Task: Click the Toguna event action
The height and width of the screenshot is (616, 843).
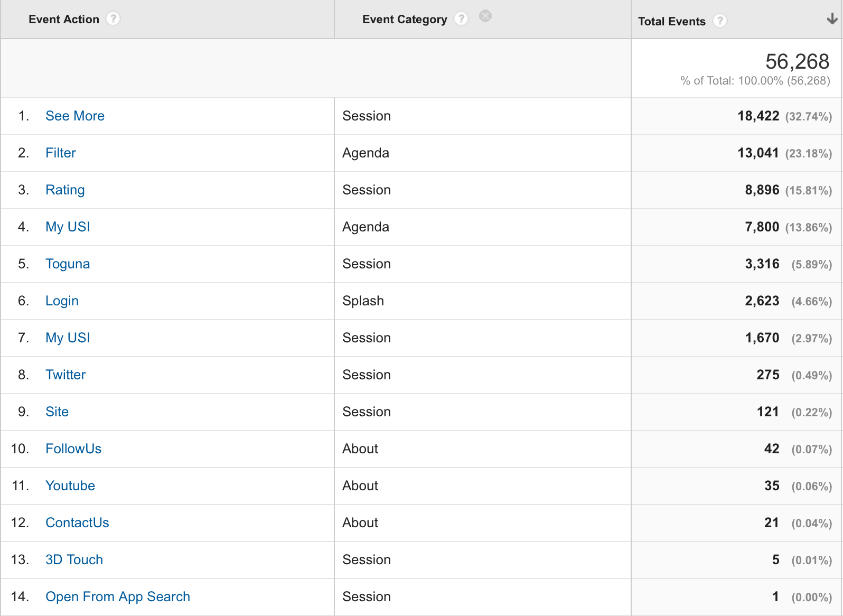Action: 68,264
